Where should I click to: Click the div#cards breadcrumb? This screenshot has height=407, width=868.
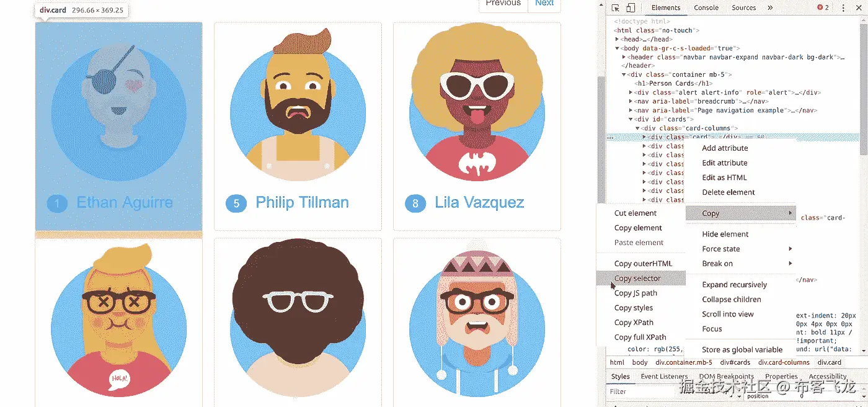coord(735,362)
